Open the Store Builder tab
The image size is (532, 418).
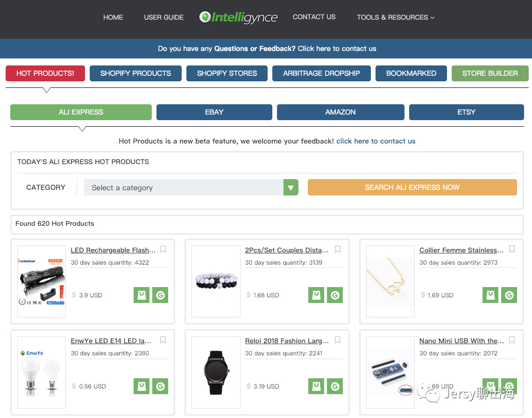[489, 73]
